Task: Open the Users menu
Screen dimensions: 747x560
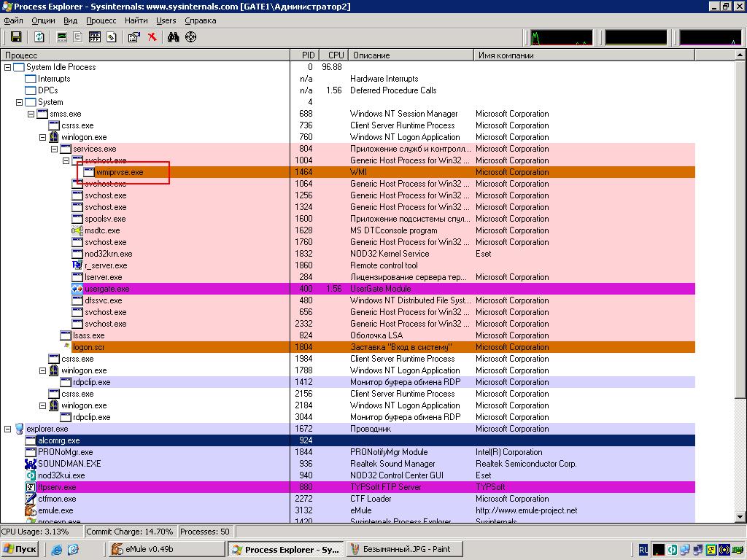Action: [166, 20]
